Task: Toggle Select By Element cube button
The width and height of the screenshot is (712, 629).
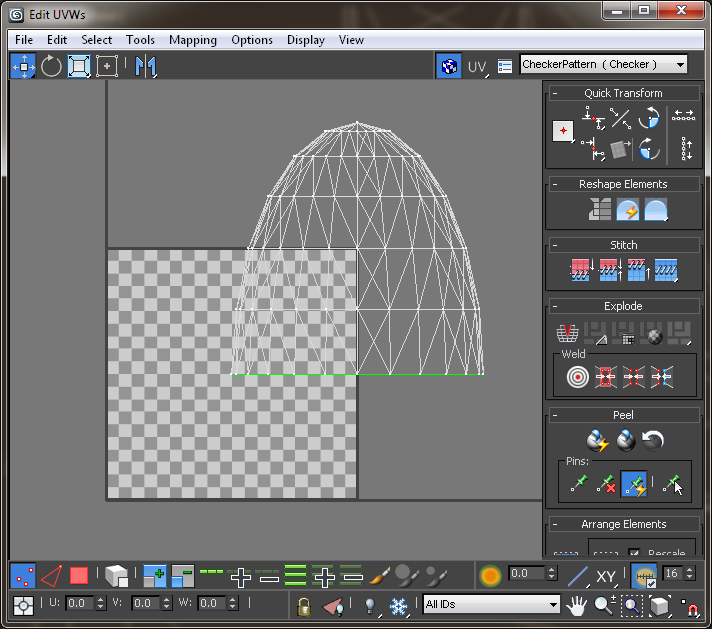Action: [x=117, y=576]
